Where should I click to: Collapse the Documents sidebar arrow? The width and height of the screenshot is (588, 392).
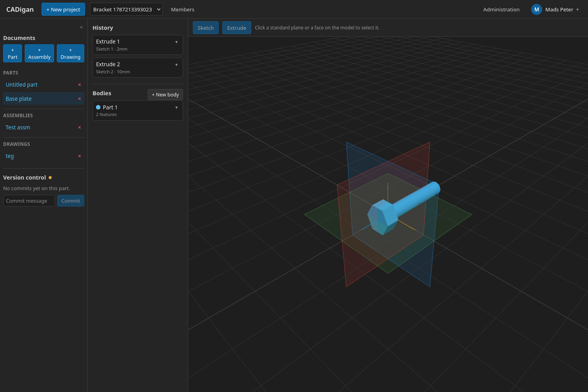(x=81, y=27)
